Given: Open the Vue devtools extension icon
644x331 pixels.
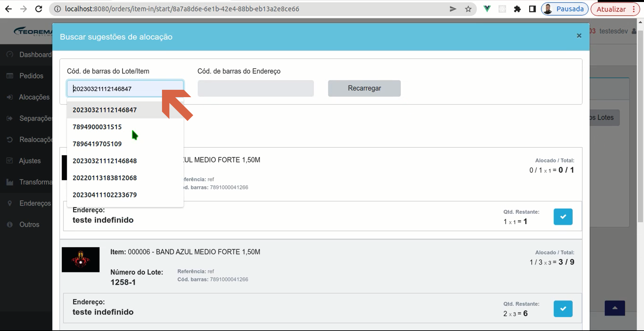Looking at the screenshot, I should click(x=487, y=9).
